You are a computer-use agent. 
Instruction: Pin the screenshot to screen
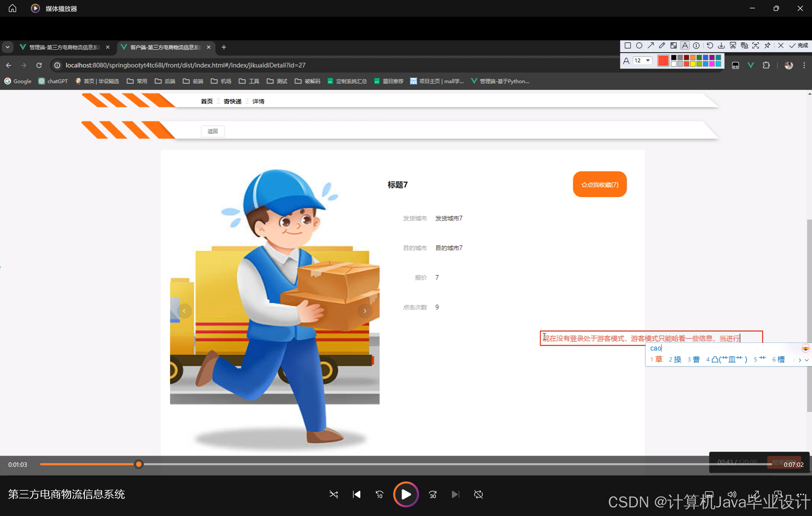click(x=767, y=46)
